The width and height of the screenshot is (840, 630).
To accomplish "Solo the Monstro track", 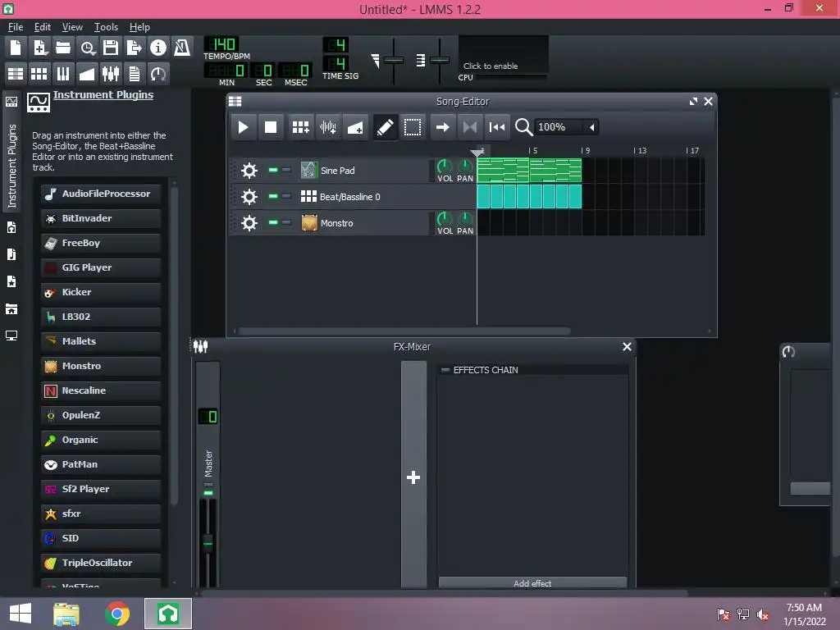I will pos(286,222).
